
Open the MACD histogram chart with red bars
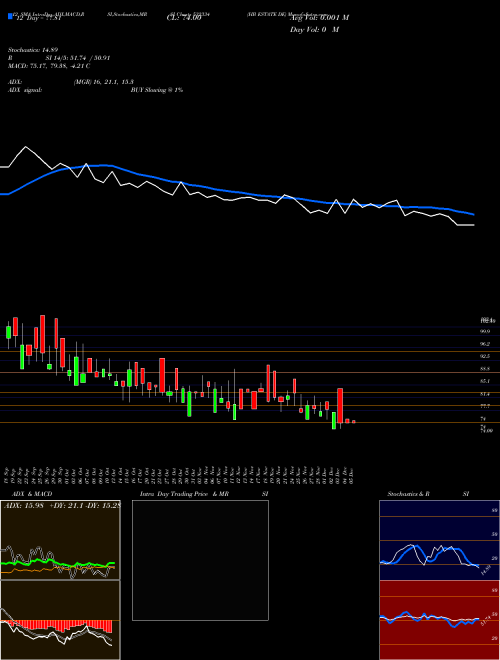[60, 620]
